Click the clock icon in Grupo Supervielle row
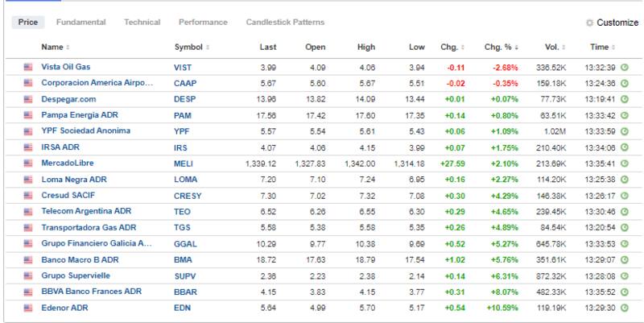The image size is (644, 323). (x=625, y=275)
